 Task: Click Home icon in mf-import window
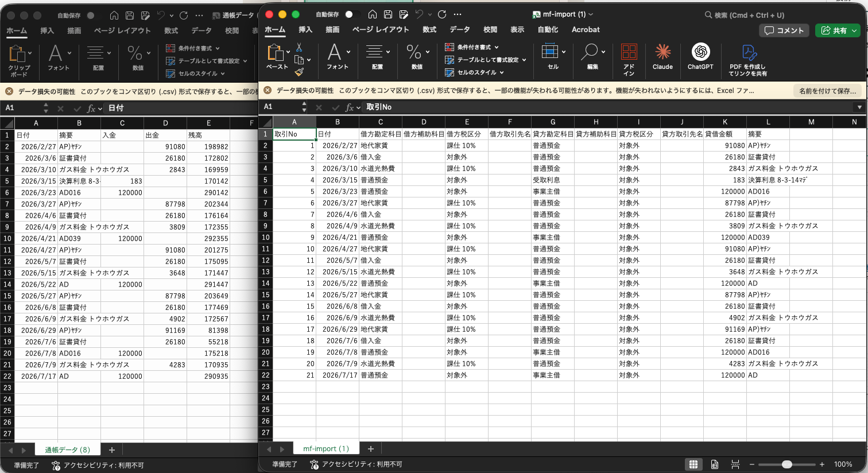point(373,14)
